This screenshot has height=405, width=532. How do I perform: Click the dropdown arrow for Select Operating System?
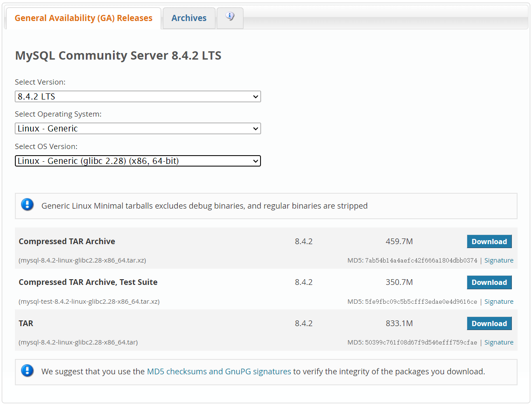pyautogui.click(x=256, y=128)
